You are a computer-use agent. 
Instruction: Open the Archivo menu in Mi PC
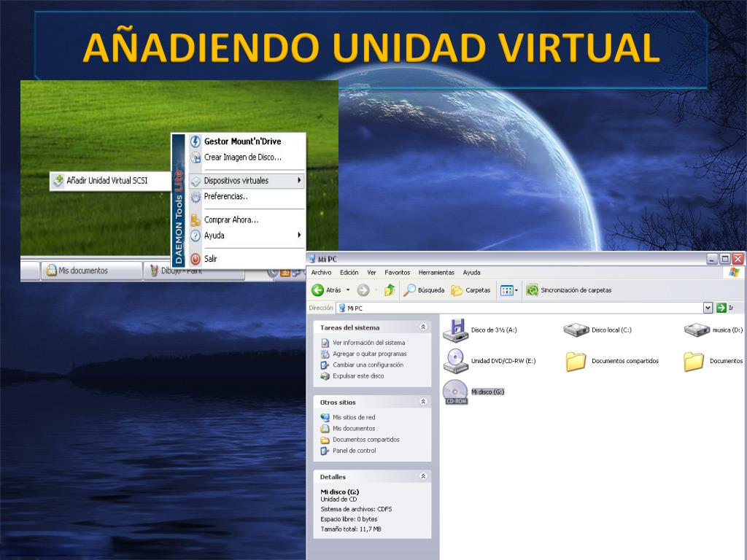(x=321, y=273)
